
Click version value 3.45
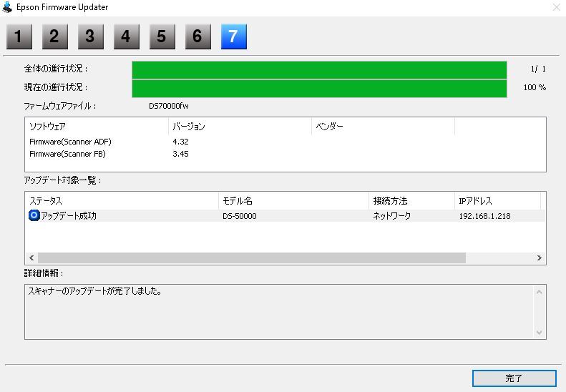(x=180, y=154)
